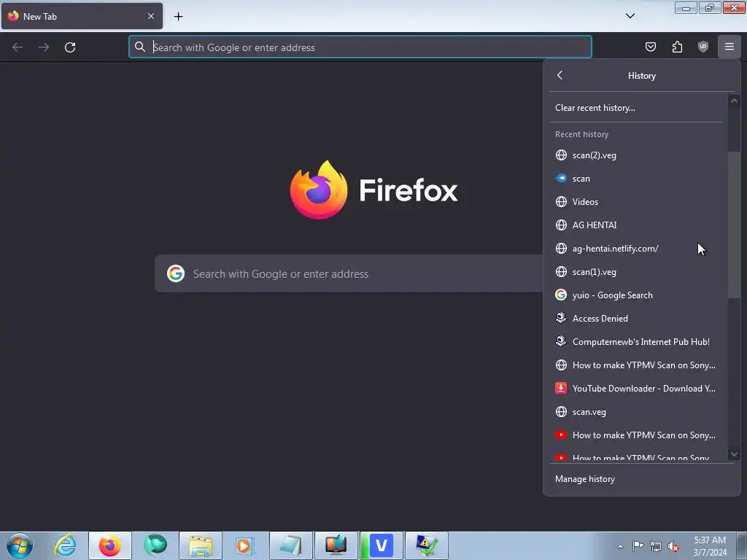Screen dimensions: 747x560
Task: Open YouTube Downloader history entry
Action: [635, 389]
